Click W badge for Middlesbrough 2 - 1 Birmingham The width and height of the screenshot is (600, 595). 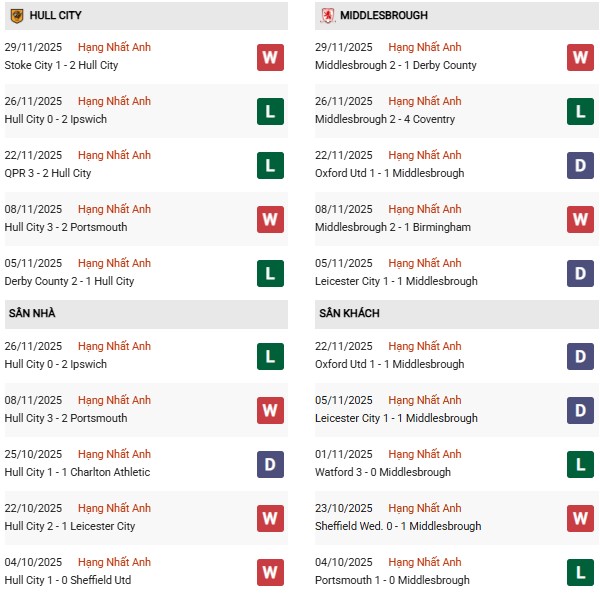[580, 219]
